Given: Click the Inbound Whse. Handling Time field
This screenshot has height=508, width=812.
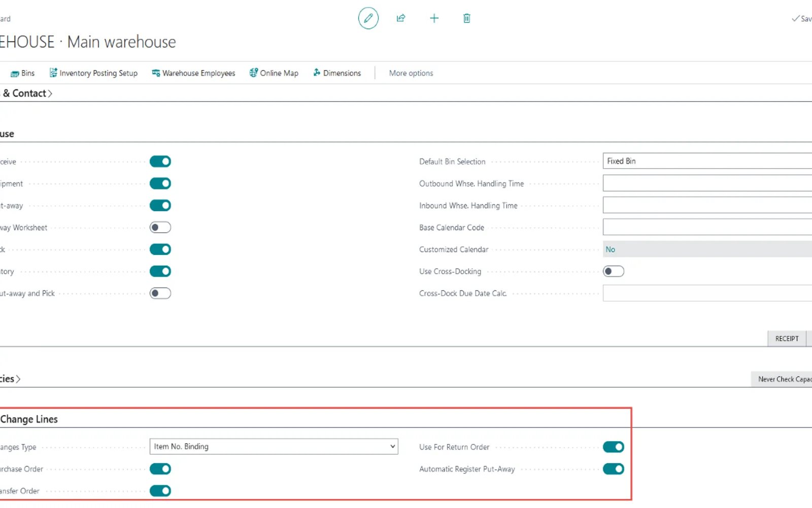Looking at the screenshot, I should [x=707, y=205].
